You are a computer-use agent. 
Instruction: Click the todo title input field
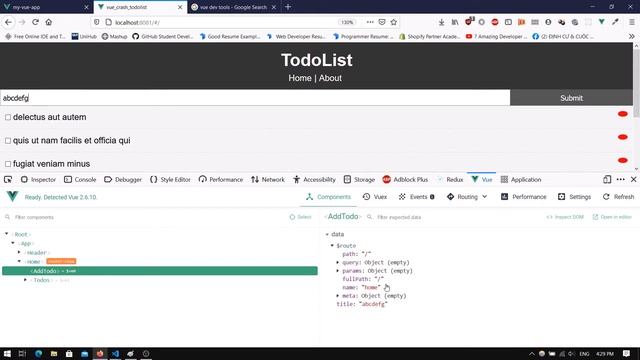255,98
